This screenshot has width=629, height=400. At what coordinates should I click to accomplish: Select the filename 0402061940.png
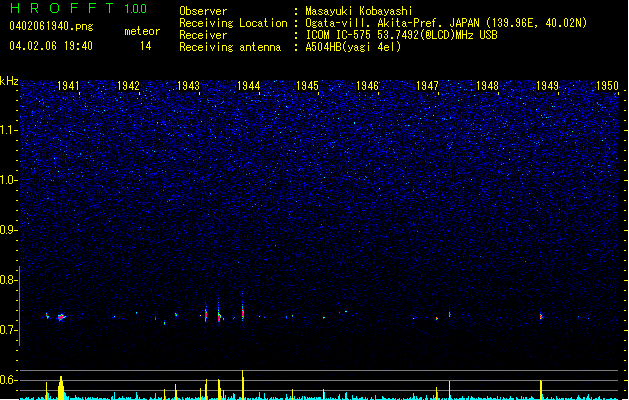(51, 26)
